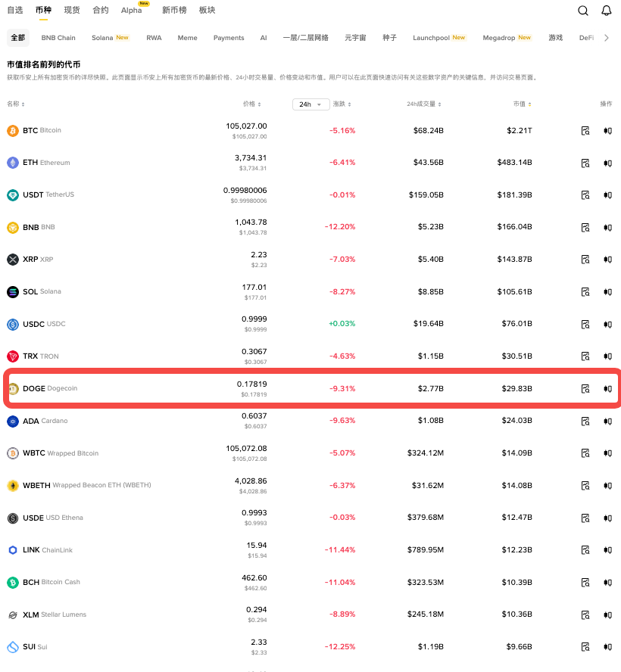Click the spot trade candlestick icon on BTC row
The image size is (621, 672).
[x=607, y=130]
